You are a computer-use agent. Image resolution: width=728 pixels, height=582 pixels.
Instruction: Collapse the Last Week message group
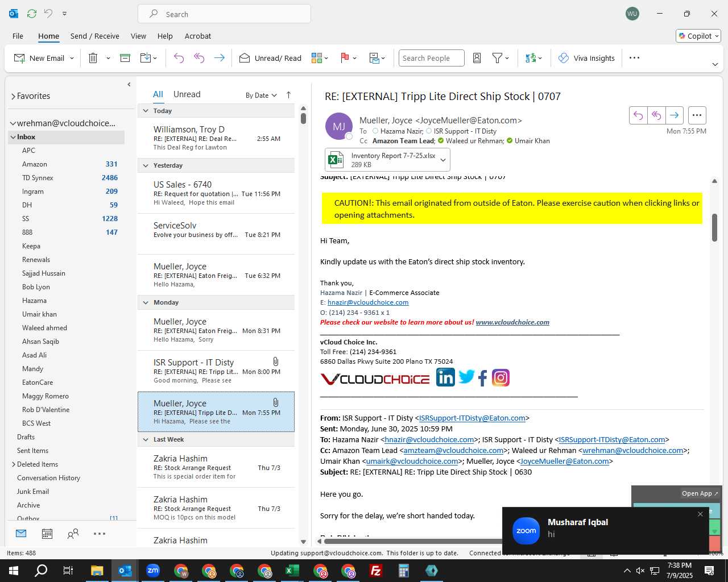(146, 439)
